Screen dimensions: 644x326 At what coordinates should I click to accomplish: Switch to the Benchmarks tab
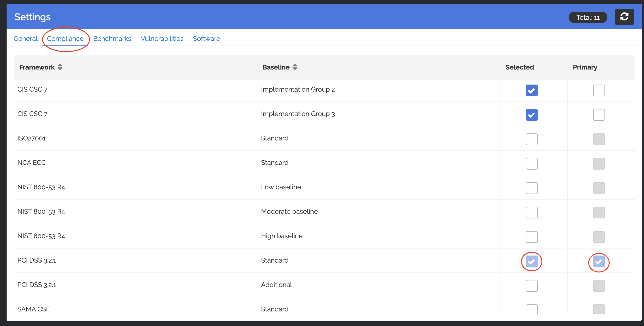[x=112, y=39]
